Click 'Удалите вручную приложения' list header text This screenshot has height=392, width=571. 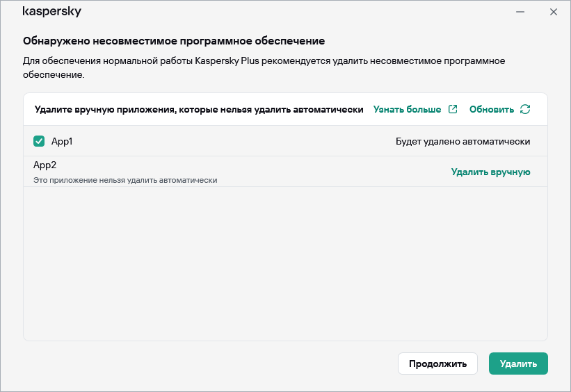coord(199,110)
